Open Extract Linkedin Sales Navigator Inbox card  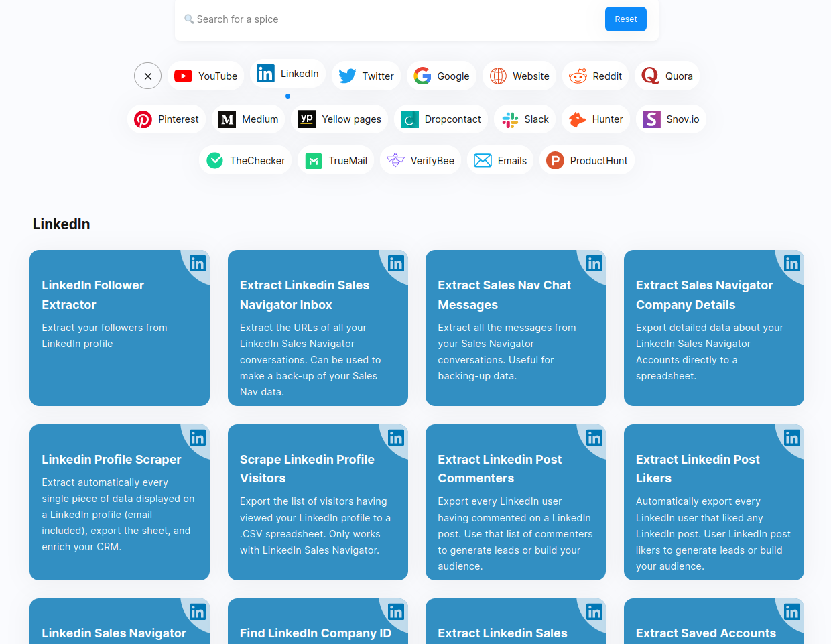tap(318, 328)
